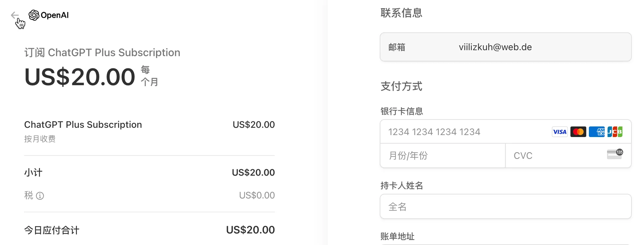Click the 账单地址 label

(x=397, y=236)
